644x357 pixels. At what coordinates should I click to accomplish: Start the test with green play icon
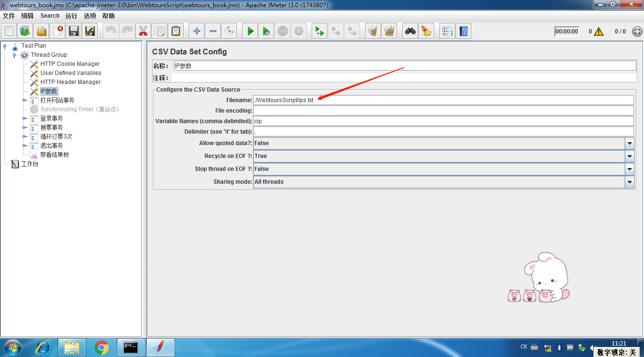[250, 31]
